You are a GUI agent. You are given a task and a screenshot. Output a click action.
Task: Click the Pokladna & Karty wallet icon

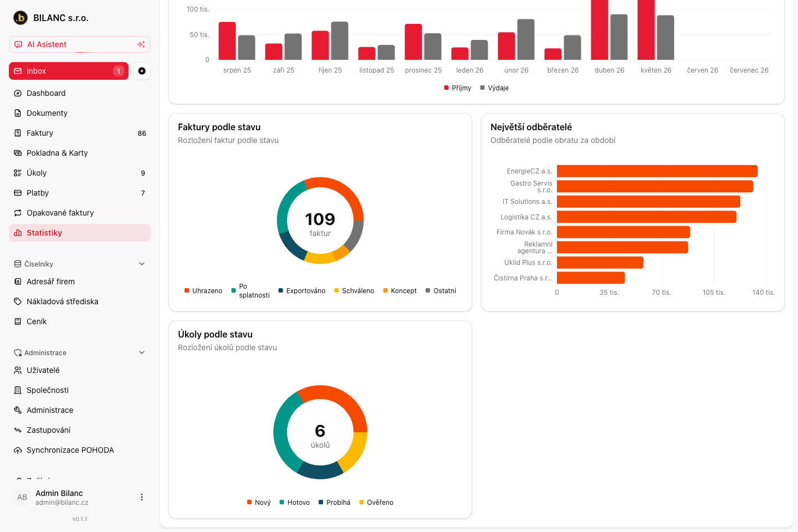[18, 153]
